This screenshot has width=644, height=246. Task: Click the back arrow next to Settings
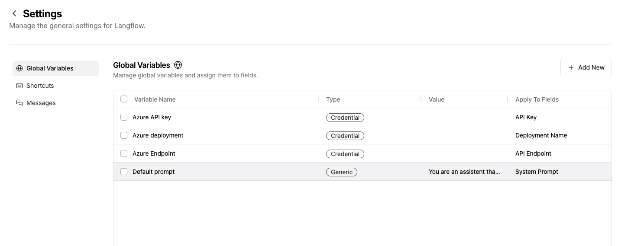[14, 14]
